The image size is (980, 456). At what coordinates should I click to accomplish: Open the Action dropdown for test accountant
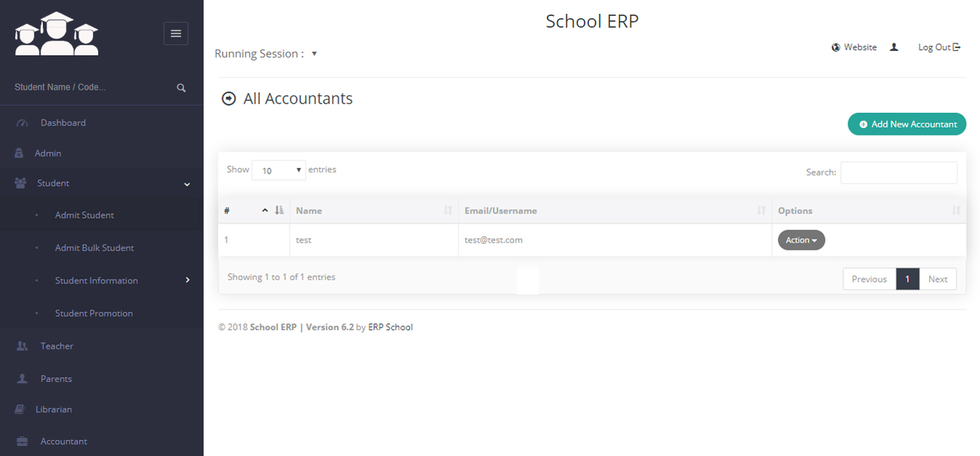pyautogui.click(x=801, y=240)
